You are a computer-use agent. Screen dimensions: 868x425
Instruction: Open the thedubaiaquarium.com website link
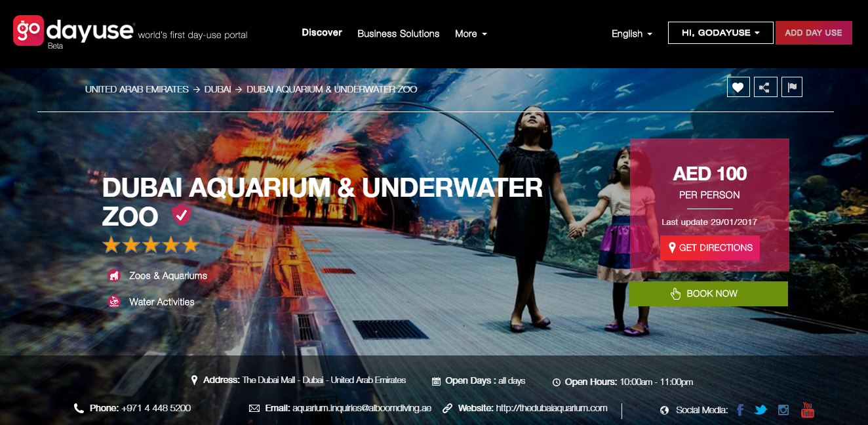(552, 408)
